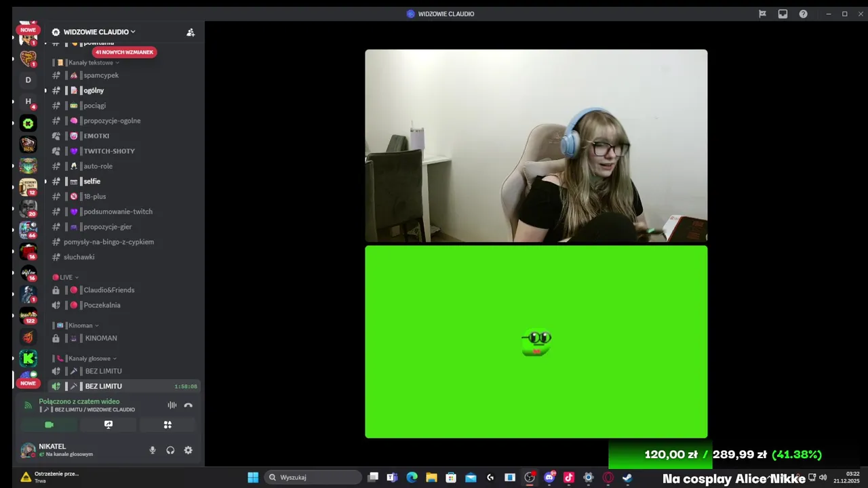The width and height of the screenshot is (868, 488).
Task: Focus the green screen video tile
Action: 536,342
